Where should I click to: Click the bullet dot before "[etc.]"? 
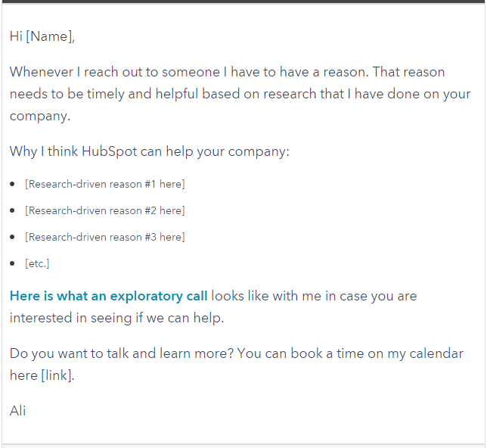click(13, 263)
